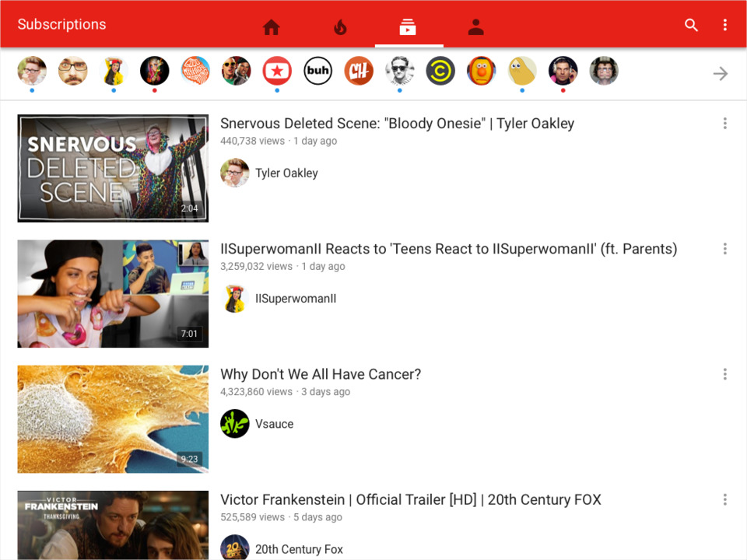The height and width of the screenshot is (560, 747).
Task: Open the top bar overflow menu
Action: coord(724,25)
